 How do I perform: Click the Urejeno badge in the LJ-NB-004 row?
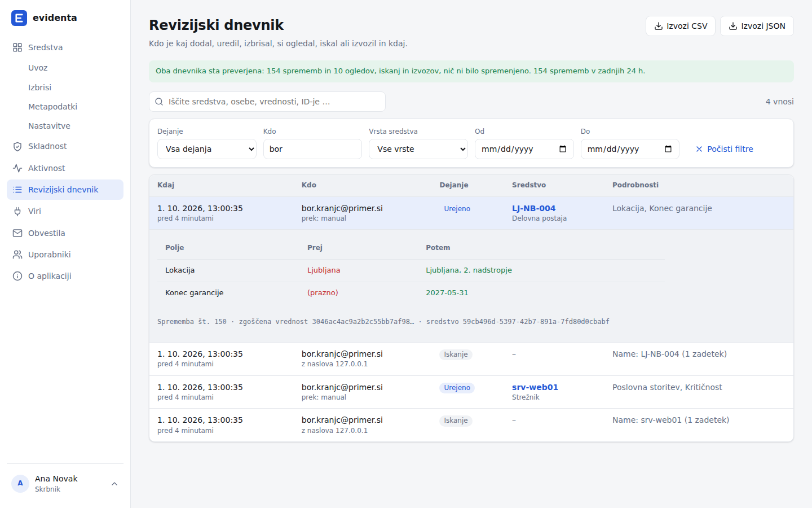coord(457,209)
